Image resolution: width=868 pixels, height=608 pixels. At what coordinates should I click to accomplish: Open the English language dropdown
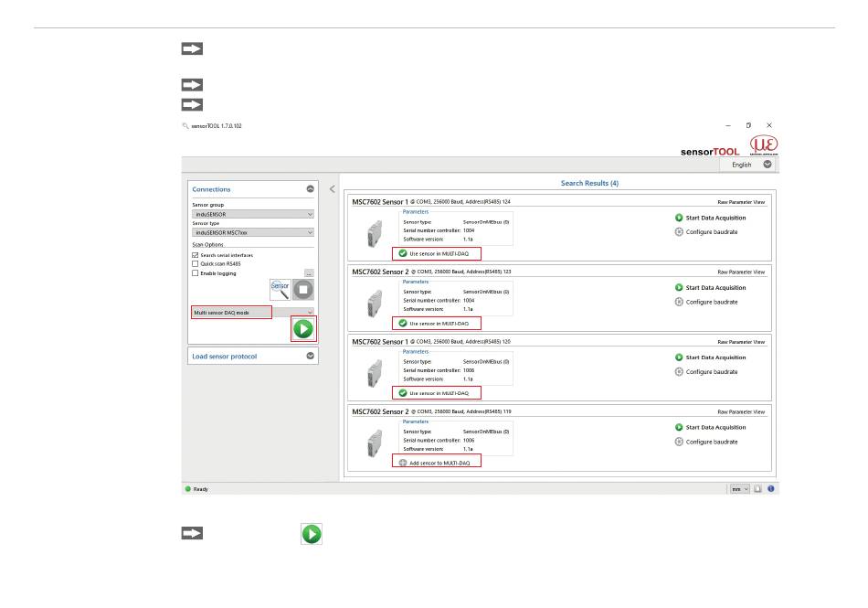(749, 165)
